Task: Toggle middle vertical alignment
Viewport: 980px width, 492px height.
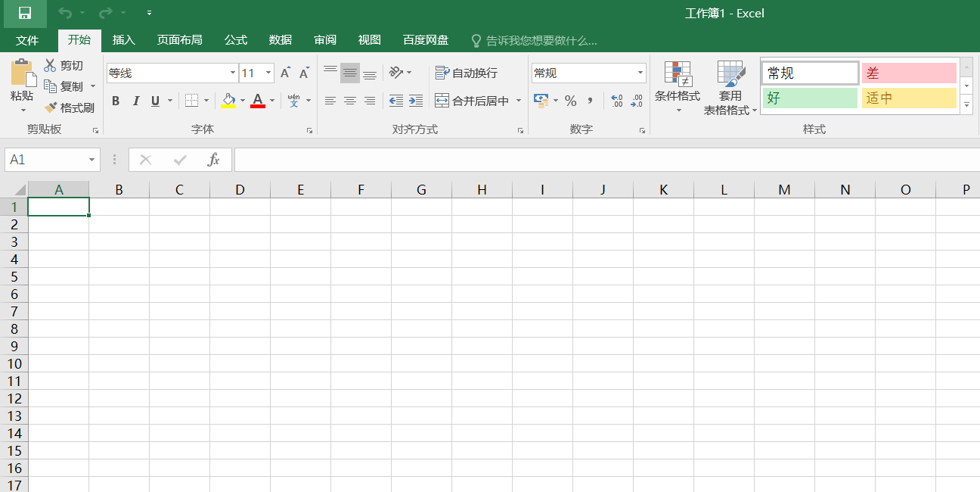Action: (x=350, y=73)
